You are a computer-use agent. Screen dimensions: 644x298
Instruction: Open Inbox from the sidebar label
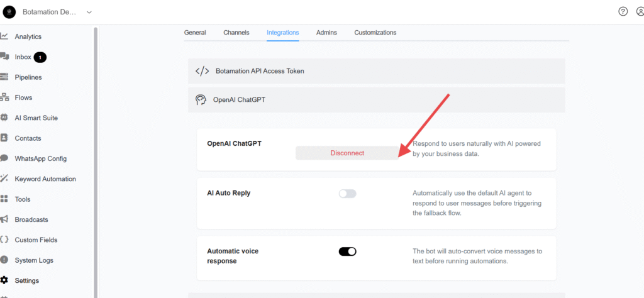pos(23,57)
